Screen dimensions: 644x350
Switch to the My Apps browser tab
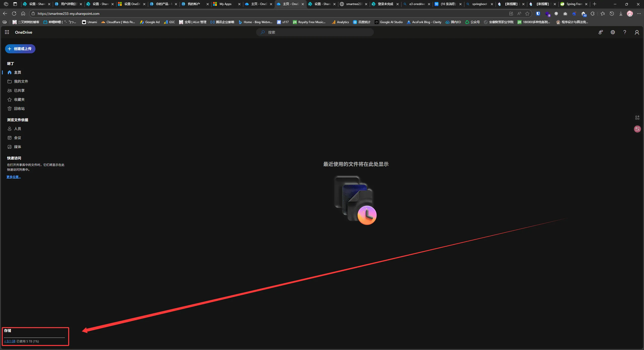tap(225, 4)
